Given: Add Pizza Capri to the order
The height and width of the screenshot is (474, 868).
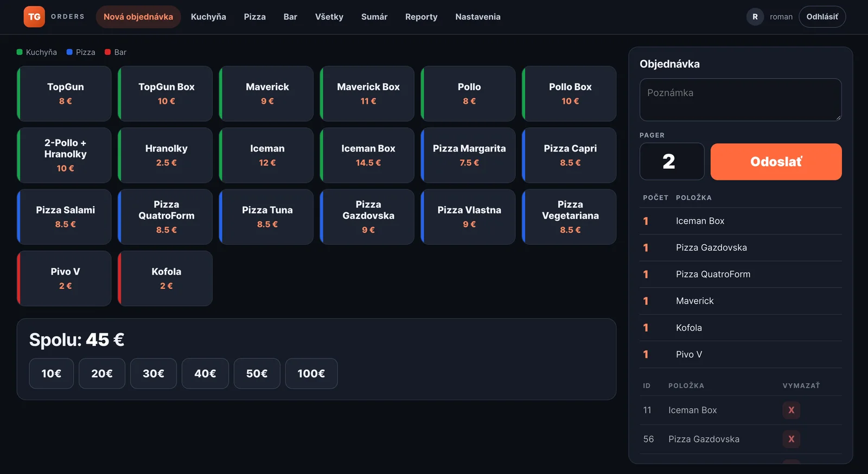Looking at the screenshot, I should tap(569, 155).
